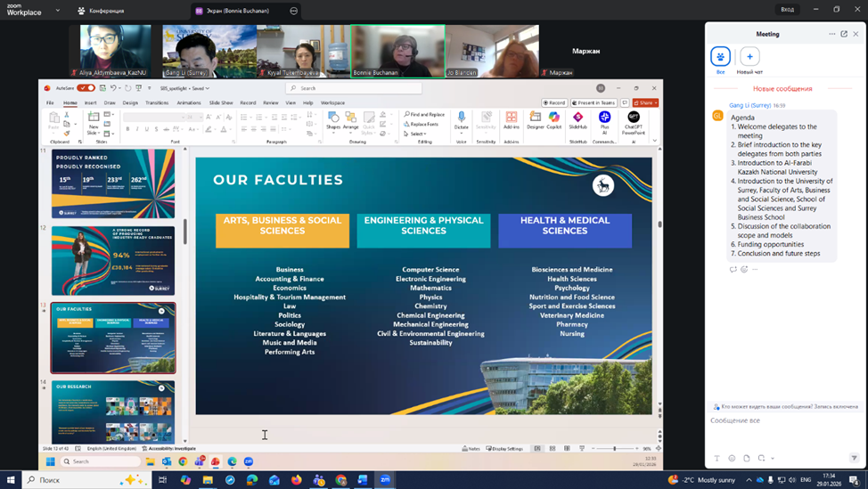Toggle the AutoSave switch

tap(86, 88)
